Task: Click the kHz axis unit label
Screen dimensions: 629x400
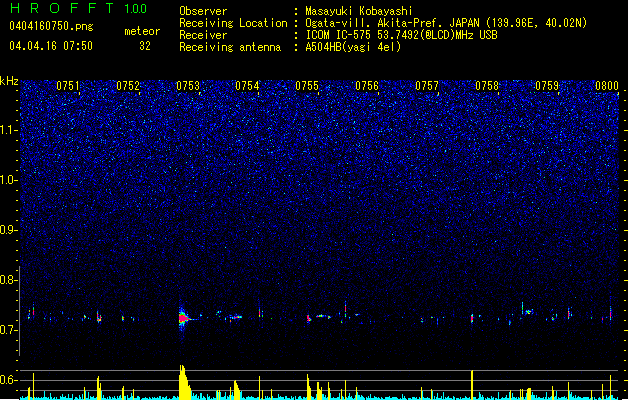Action: [x=9, y=81]
